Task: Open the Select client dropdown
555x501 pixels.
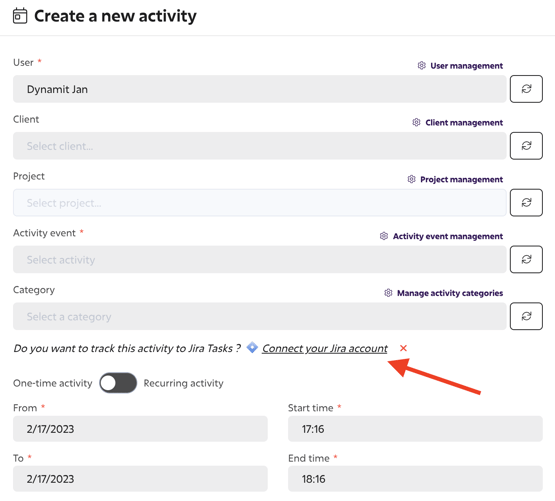Action: pyautogui.click(x=259, y=146)
